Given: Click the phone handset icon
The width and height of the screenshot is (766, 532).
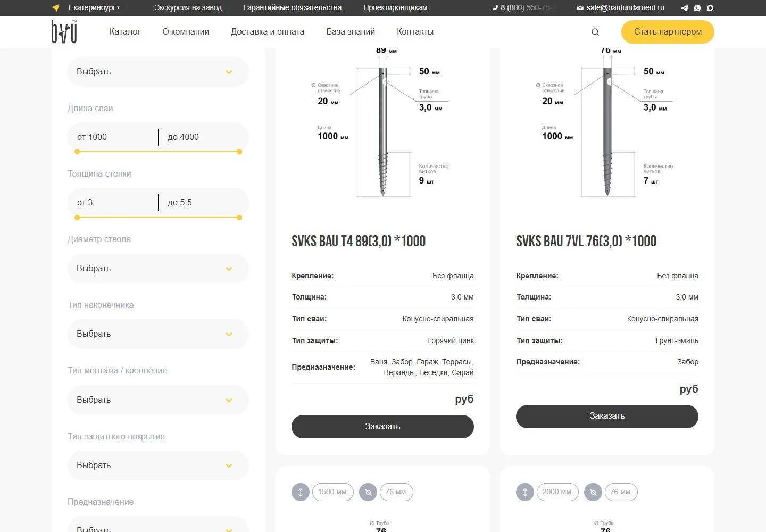Looking at the screenshot, I should [x=495, y=8].
